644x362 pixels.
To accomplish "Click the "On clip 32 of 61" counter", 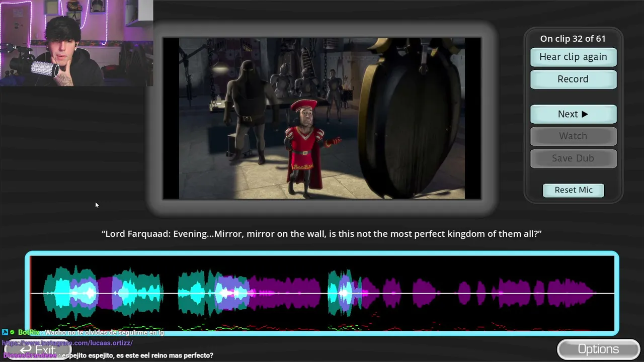I will [573, 39].
